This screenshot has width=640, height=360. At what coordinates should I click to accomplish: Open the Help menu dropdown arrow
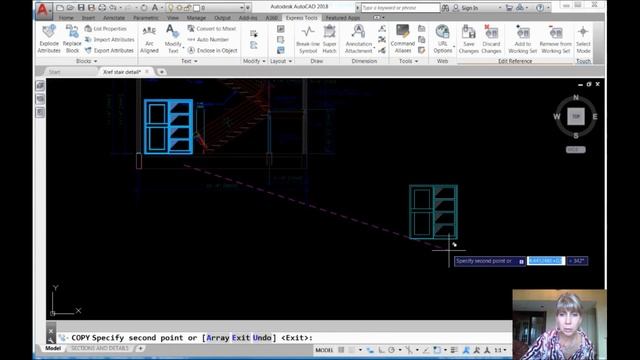[548, 8]
